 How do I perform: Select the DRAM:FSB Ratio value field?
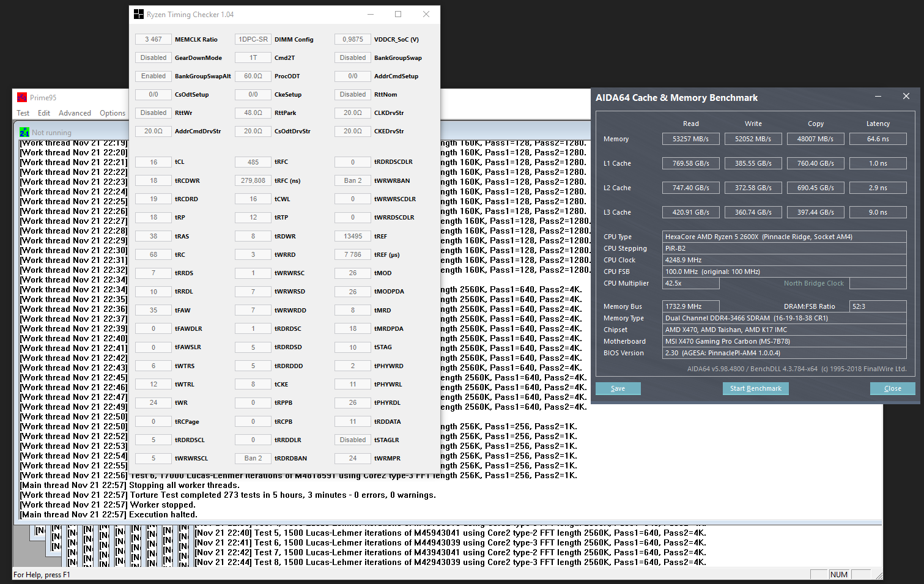point(878,306)
